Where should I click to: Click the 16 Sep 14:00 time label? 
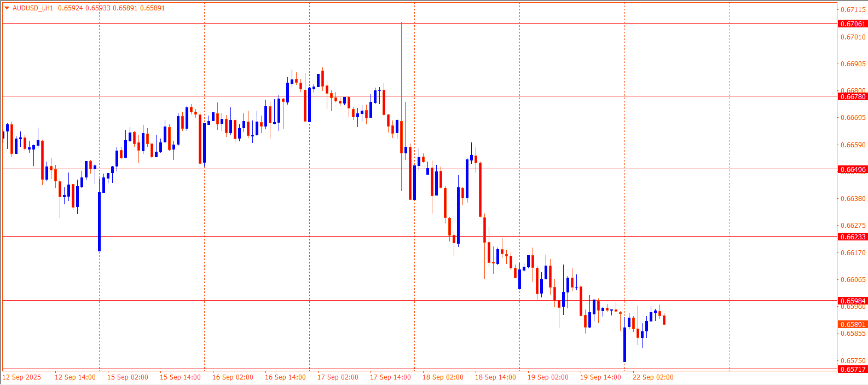pyautogui.click(x=285, y=377)
